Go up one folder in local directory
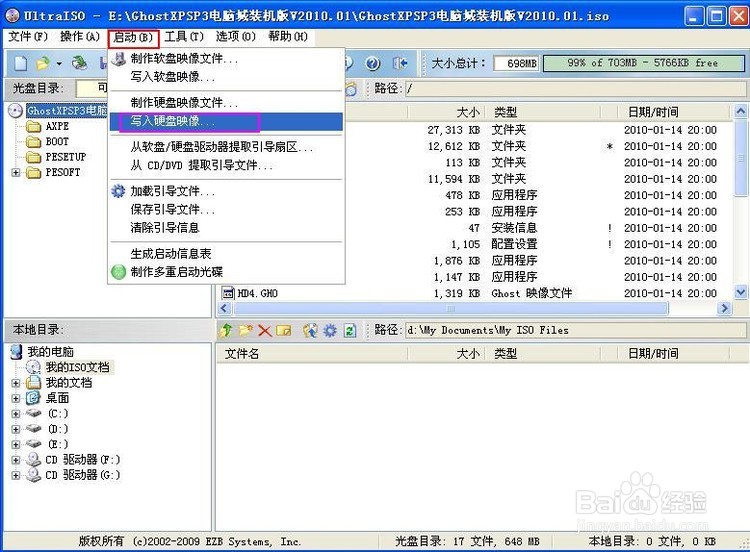Screen dimensions: 750x552 [x=227, y=330]
